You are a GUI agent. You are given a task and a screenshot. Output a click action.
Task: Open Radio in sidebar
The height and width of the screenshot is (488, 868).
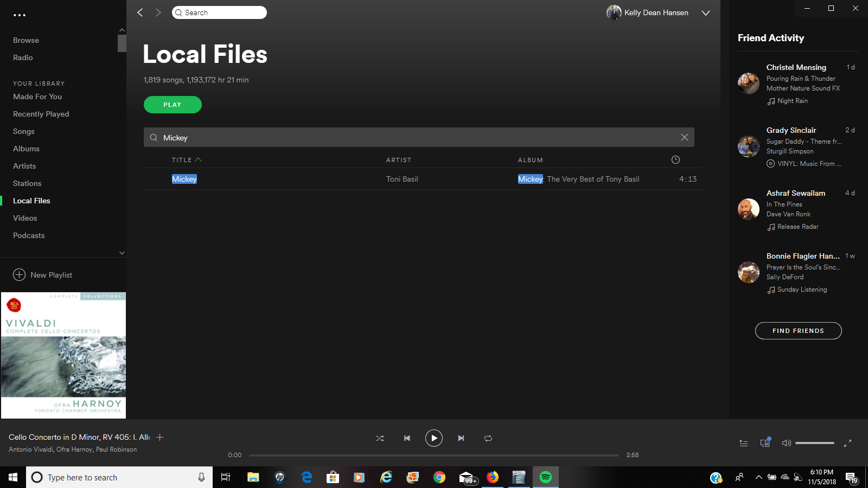(23, 57)
